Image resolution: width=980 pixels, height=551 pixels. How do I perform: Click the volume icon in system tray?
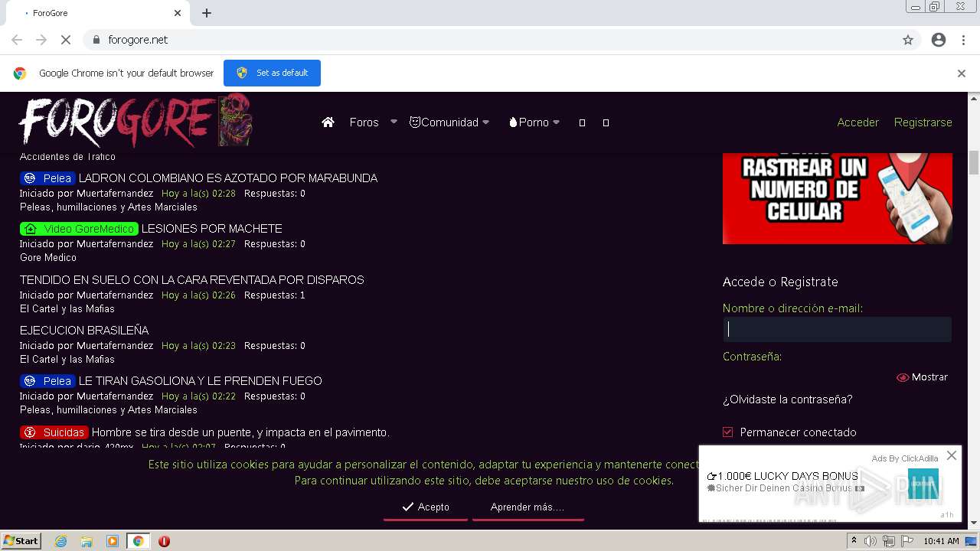871,541
